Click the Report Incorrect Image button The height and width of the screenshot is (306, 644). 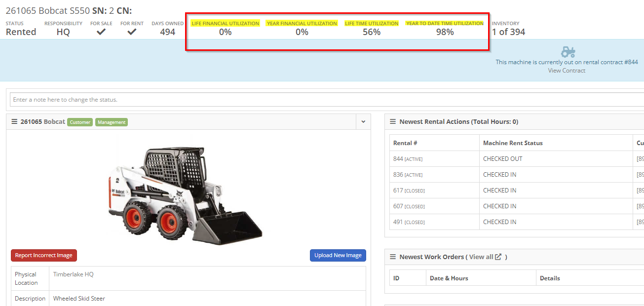click(44, 255)
